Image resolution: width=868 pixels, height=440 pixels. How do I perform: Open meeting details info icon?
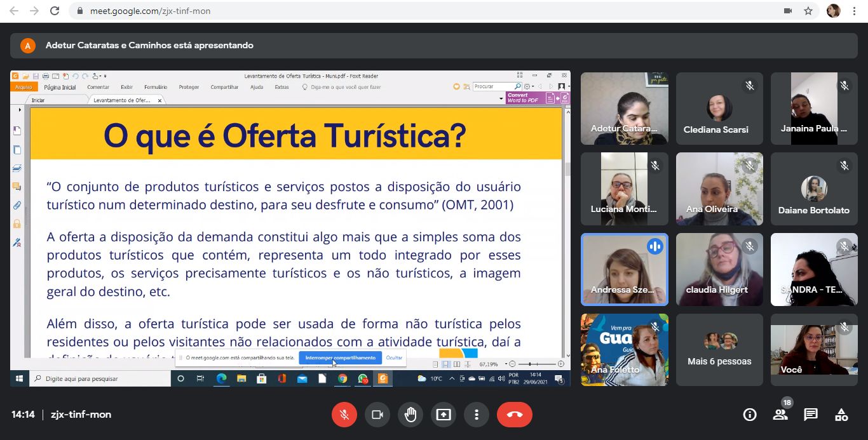tap(750, 415)
